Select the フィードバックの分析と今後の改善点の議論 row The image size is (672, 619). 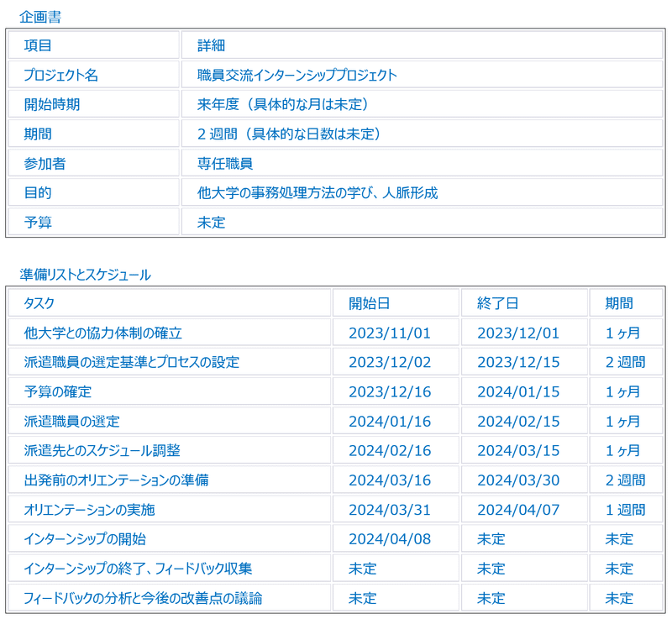[134, 597]
